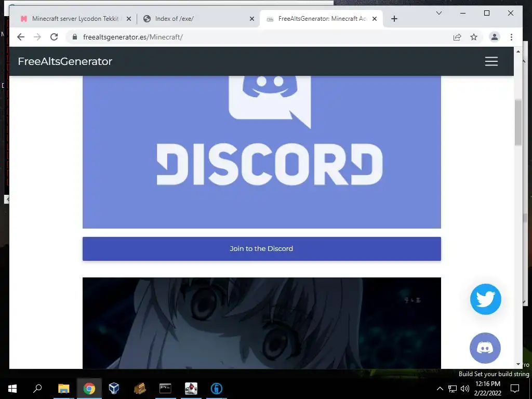Screen dimensions: 532x399
Task: Open the Chrome profile avatar icon
Action: 495,37
